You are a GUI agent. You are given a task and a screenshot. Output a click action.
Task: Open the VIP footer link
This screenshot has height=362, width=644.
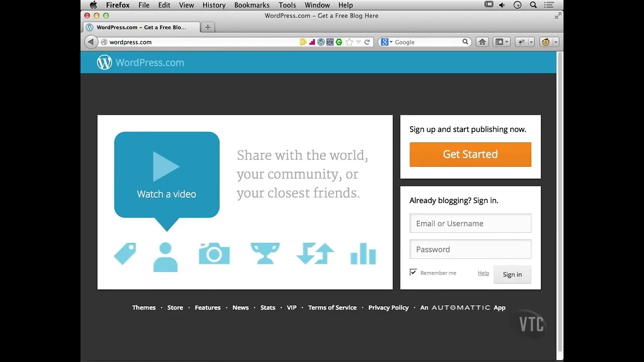point(292,308)
